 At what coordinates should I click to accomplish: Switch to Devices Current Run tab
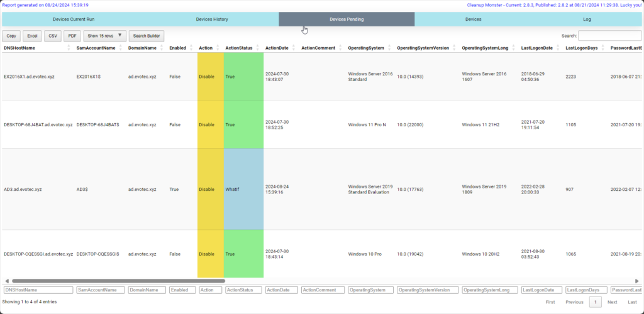(x=73, y=19)
